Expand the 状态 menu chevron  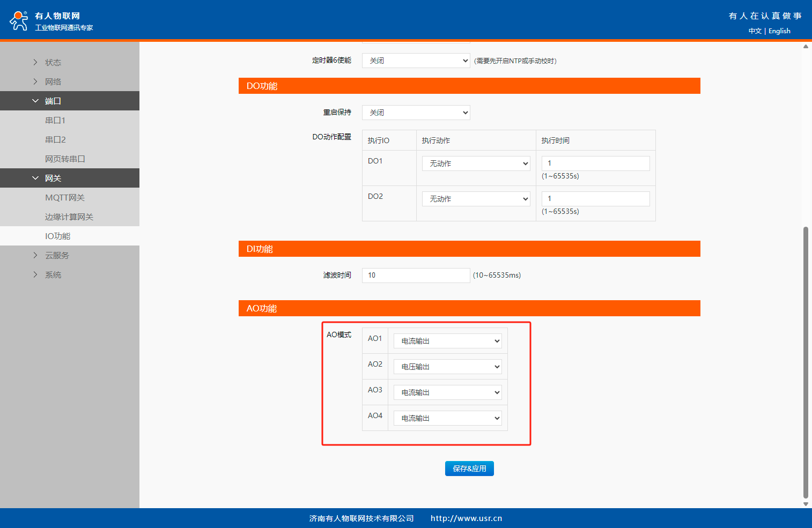(x=35, y=62)
